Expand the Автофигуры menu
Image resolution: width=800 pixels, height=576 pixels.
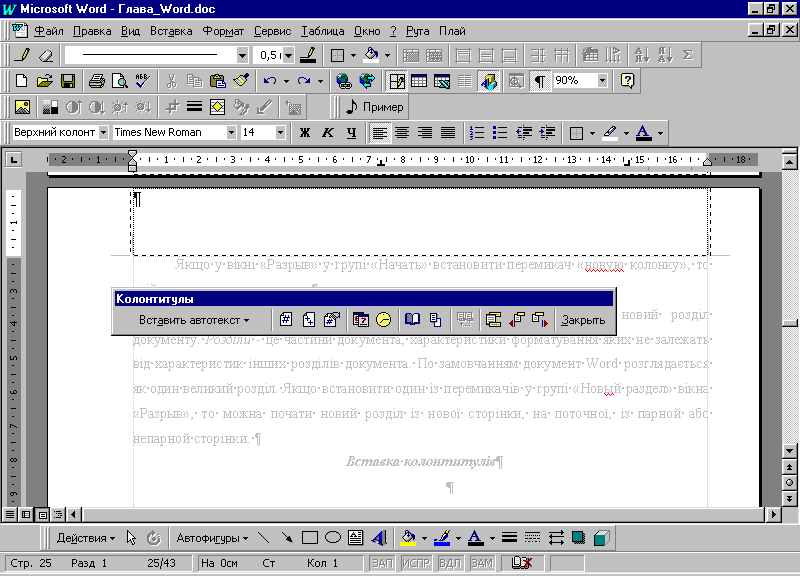[x=212, y=538]
